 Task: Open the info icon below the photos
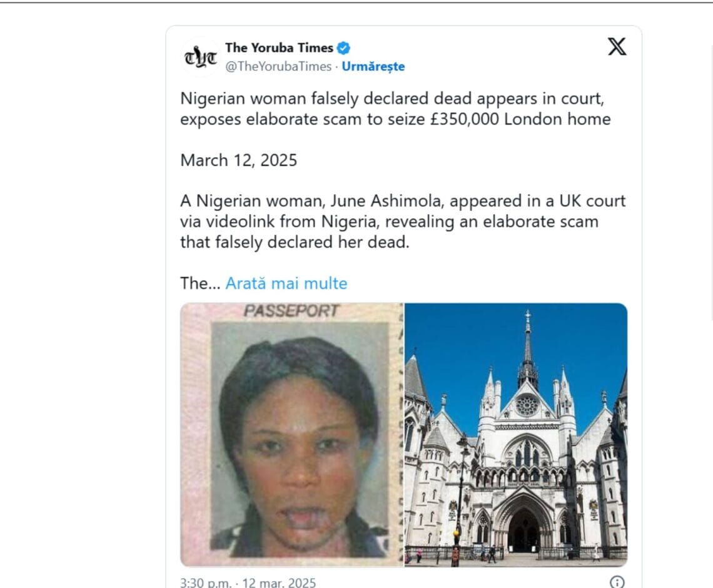point(617,582)
